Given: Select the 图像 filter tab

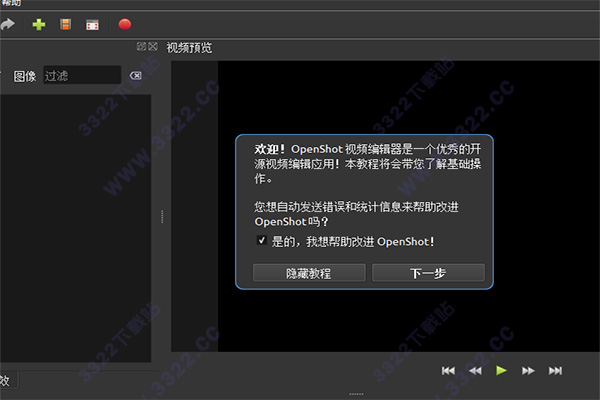Looking at the screenshot, I should click(25, 76).
